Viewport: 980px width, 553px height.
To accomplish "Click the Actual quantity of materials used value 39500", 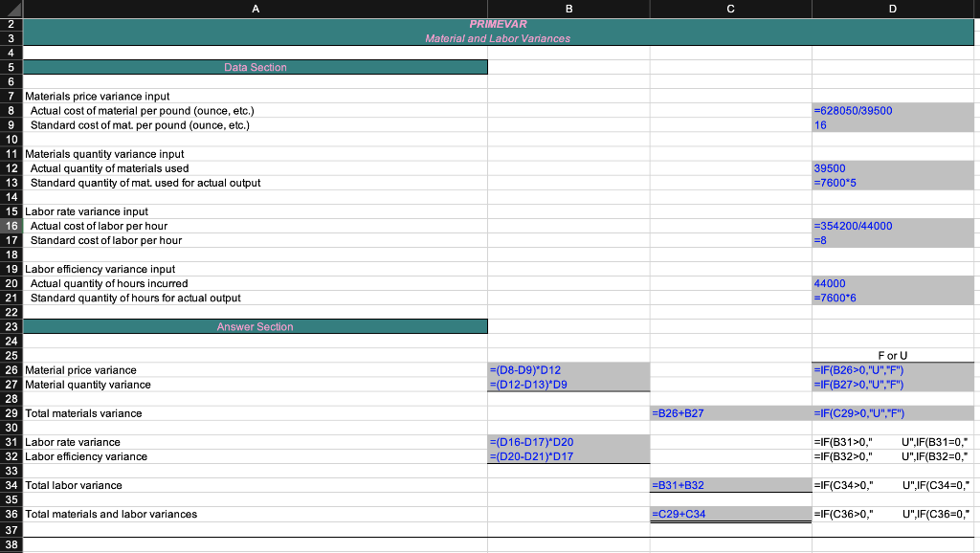I will [x=892, y=168].
